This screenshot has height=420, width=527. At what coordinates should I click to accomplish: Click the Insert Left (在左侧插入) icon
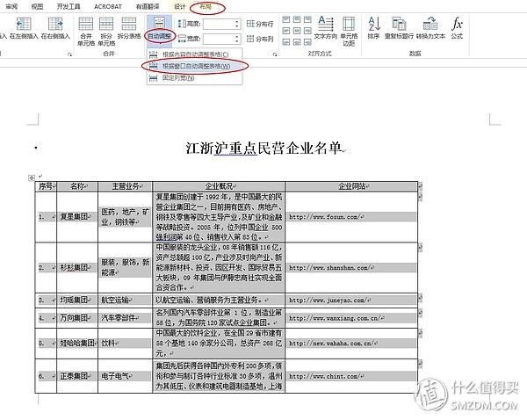[x=24, y=25]
